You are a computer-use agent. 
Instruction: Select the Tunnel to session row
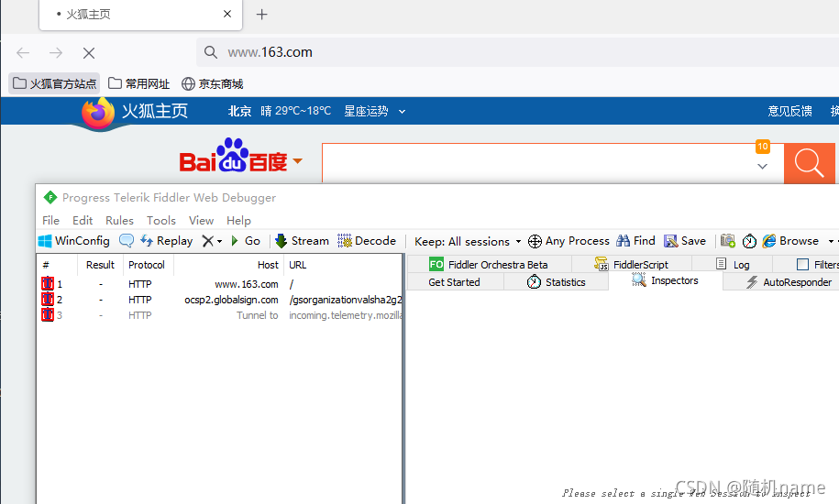click(x=220, y=315)
